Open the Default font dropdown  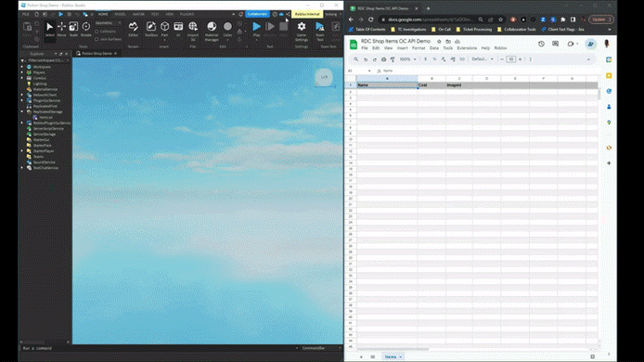pyautogui.click(x=483, y=59)
